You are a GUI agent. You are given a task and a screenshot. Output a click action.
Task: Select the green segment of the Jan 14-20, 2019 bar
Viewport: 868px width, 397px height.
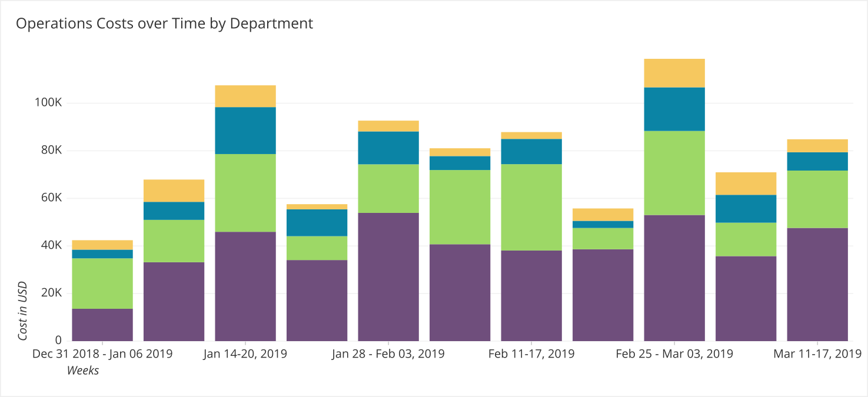click(245, 193)
